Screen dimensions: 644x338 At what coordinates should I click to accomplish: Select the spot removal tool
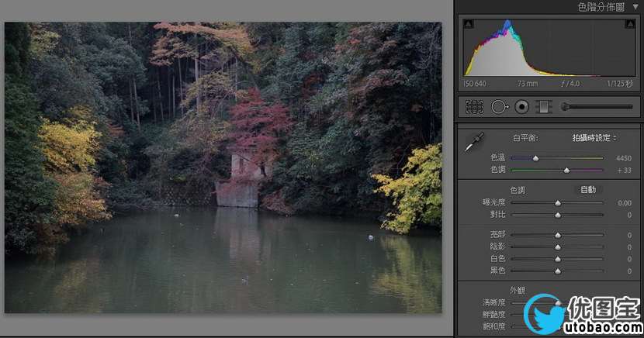tap(498, 107)
